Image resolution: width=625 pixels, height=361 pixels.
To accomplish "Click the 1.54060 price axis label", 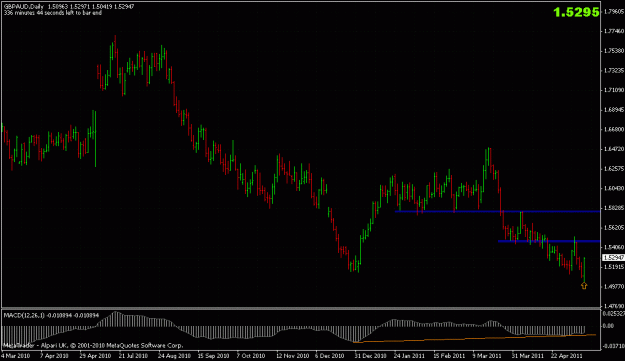I will 613,247.
